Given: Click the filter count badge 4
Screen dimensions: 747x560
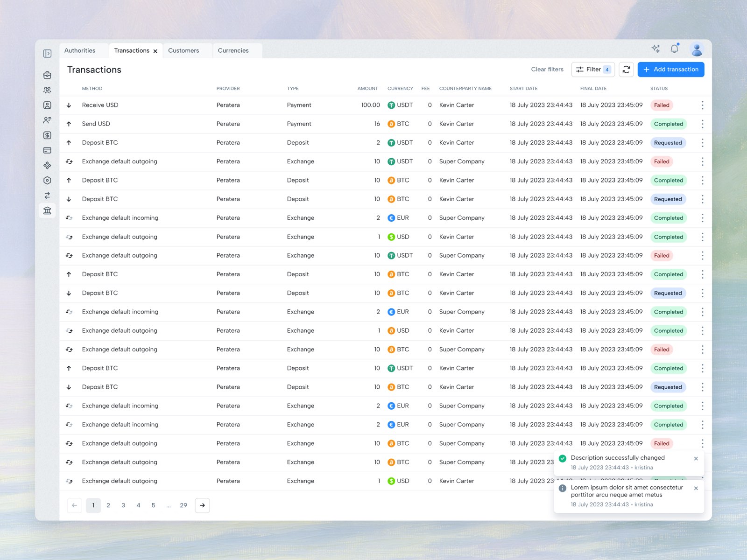Looking at the screenshot, I should [x=607, y=70].
